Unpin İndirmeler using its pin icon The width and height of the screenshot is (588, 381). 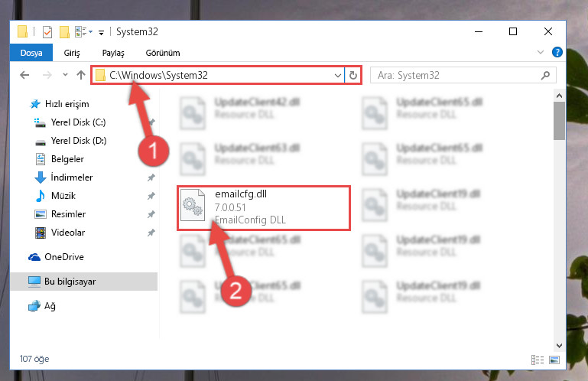[x=151, y=177]
